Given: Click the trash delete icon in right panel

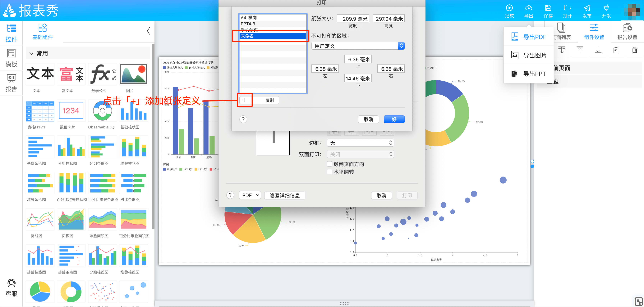Looking at the screenshot, I should 634,50.
